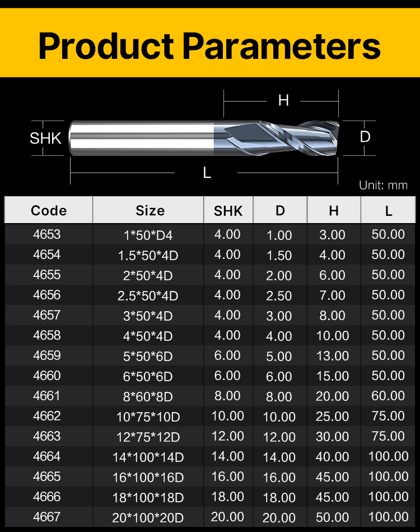Click the size cell 10*75*10D

pyautogui.click(x=148, y=417)
